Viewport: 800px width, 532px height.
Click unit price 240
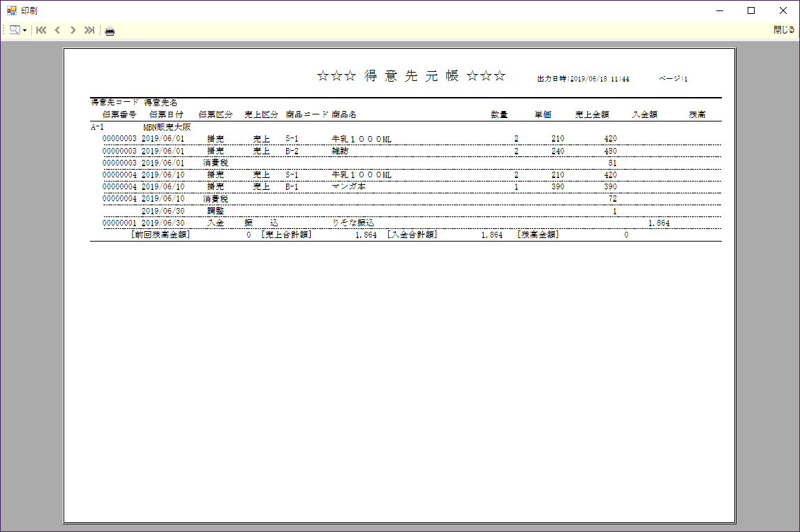[558, 151]
